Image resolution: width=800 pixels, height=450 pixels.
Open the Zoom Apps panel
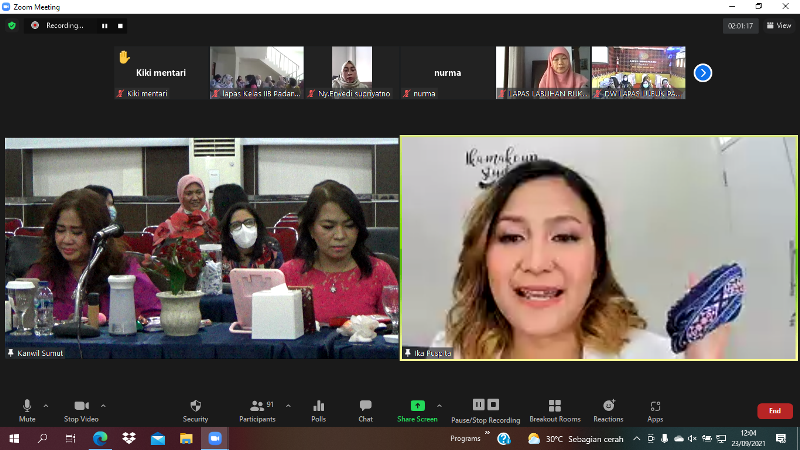(655, 409)
